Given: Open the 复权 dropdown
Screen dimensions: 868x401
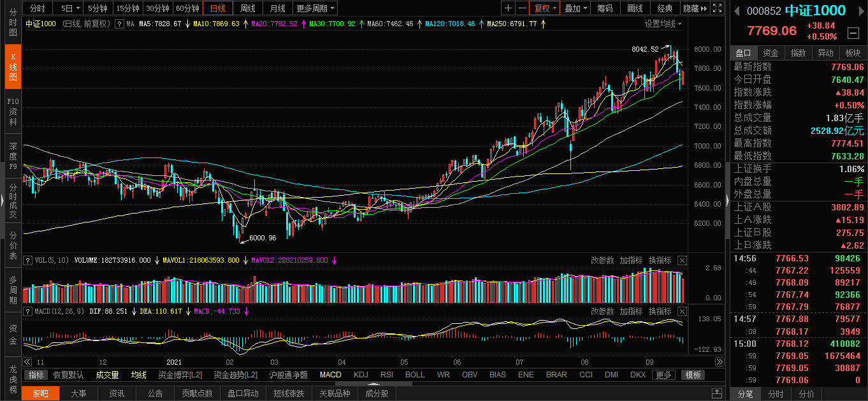Looking at the screenshot, I should pyautogui.click(x=545, y=8).
